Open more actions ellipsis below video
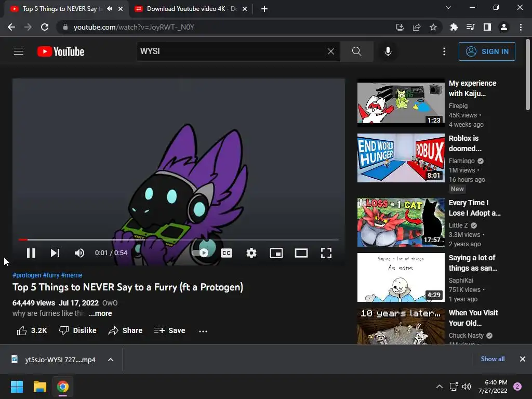This screenshot has width=532, height=399. pos(203,331)
